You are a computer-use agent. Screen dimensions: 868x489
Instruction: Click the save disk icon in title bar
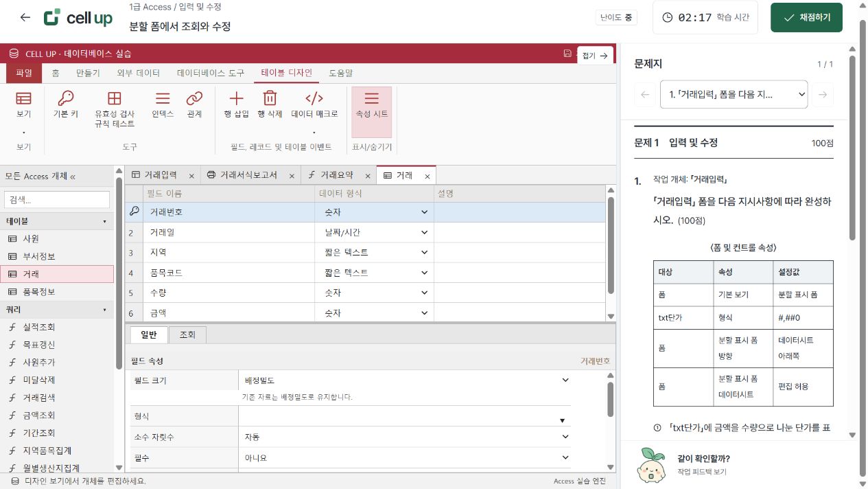pyautogui.click(x=567, y=54)
